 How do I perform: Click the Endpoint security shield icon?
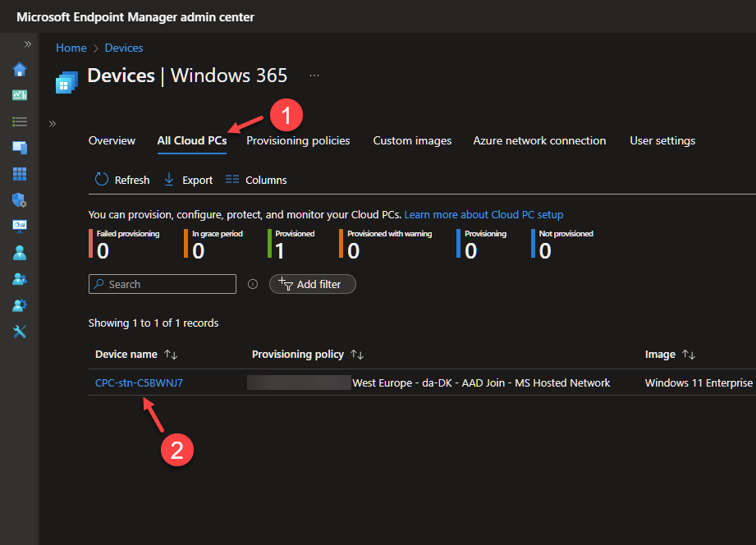click(19, 200)
